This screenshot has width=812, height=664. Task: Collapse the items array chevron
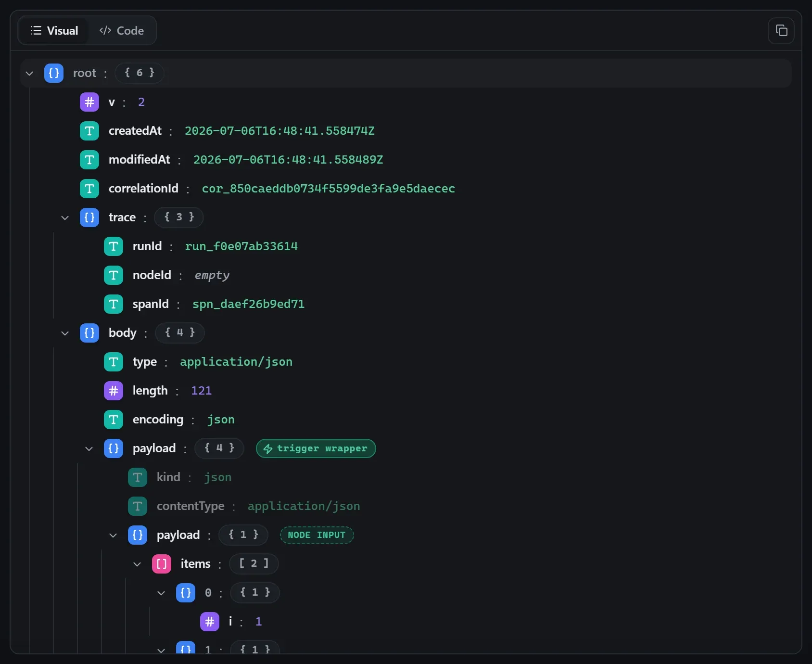[x=137, y=564]
